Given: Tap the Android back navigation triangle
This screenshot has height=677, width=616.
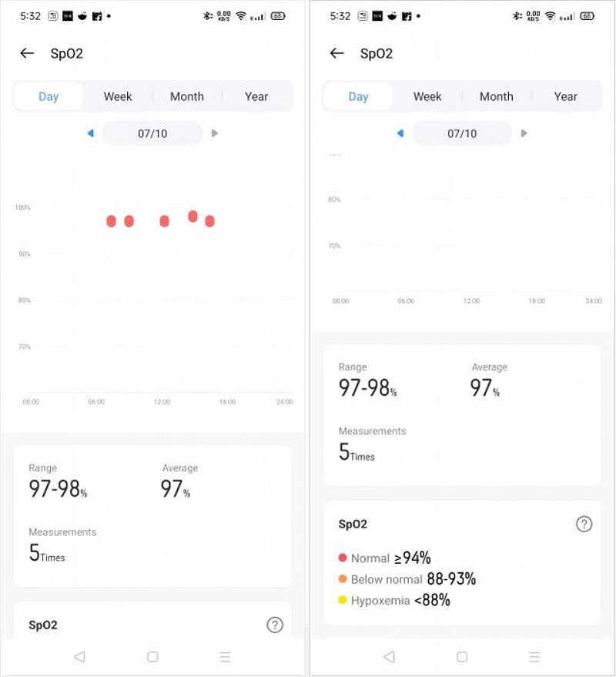Looking at the screenshot, I should pyautogui.click(x=80, y=657).
